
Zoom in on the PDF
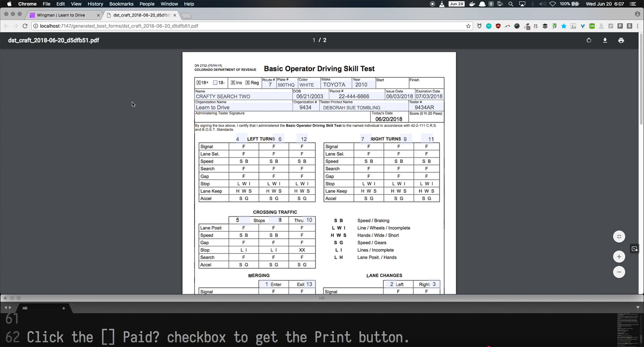click(619, 257)
